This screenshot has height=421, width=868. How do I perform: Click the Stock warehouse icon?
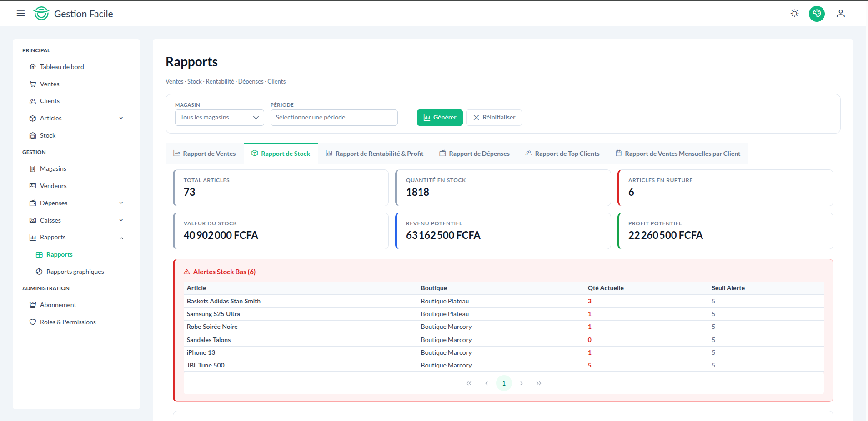33,135
